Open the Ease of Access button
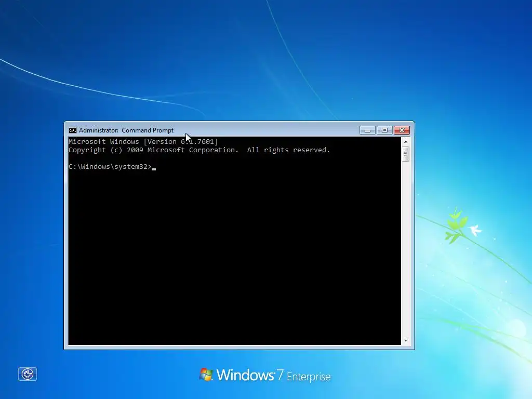The height and width of the screenshot is (399, 532). pyautogui.click(x=28, y=374)
